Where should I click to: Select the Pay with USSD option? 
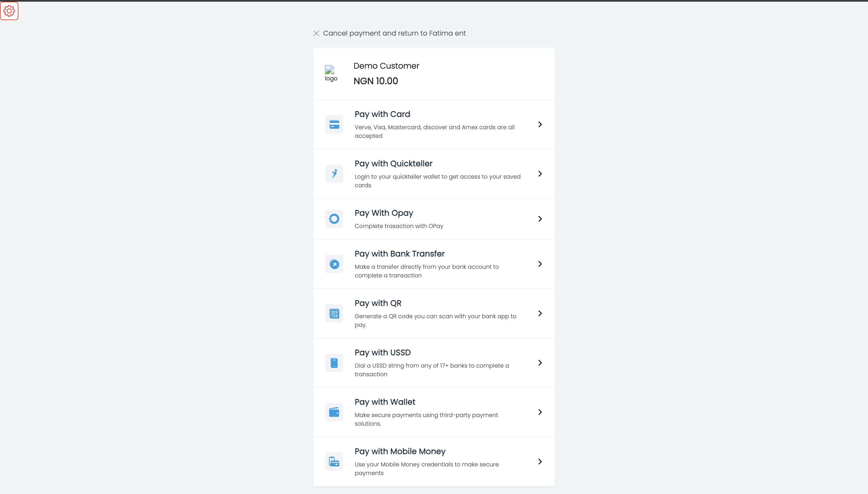coord(382,352)
